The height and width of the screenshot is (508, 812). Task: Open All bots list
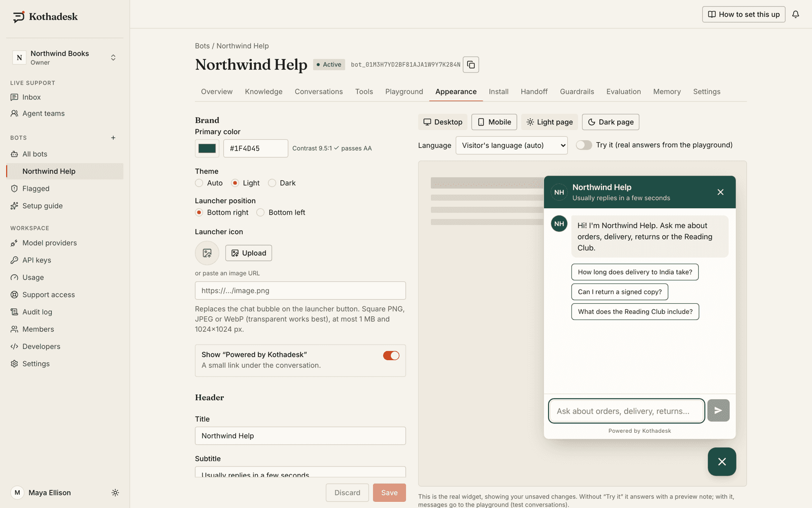click(x=64, y=154)
